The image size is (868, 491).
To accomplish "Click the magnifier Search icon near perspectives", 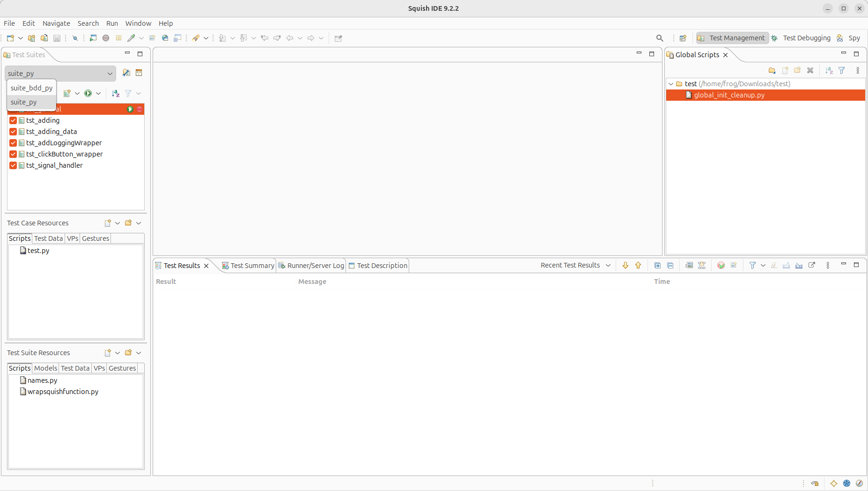I will [x=660, y=38].
